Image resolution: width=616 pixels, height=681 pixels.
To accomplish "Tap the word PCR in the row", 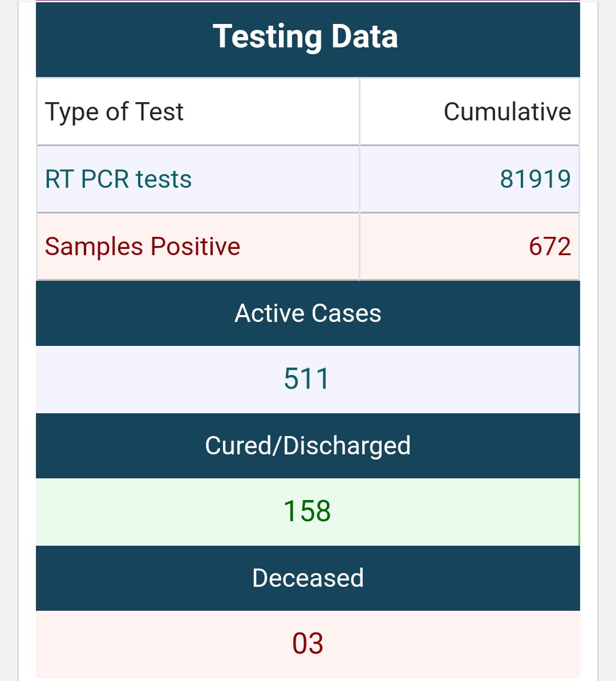I will [x=105, y=179].
